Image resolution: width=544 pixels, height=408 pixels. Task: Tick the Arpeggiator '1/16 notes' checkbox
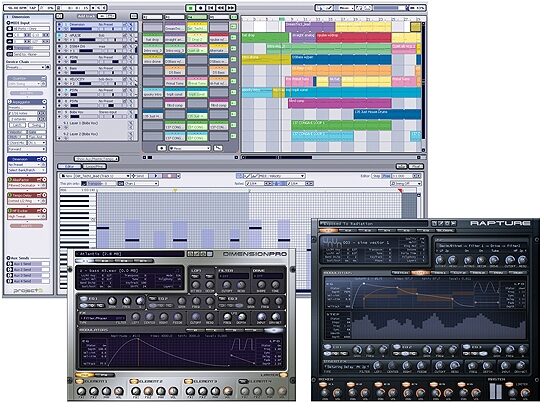(x=10, y=113)
